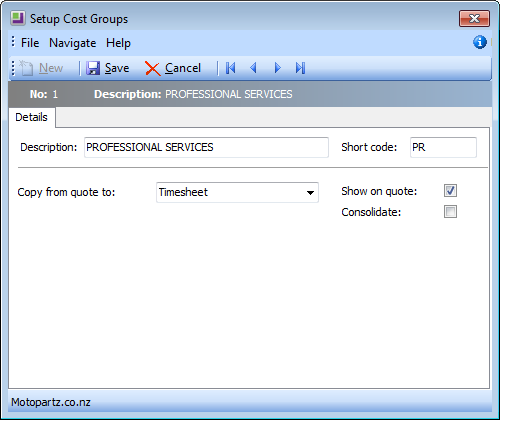Screen dimensions: 515x435
Task: Click the New document icon
Action: pyautogui.click(x=26, y=68)
